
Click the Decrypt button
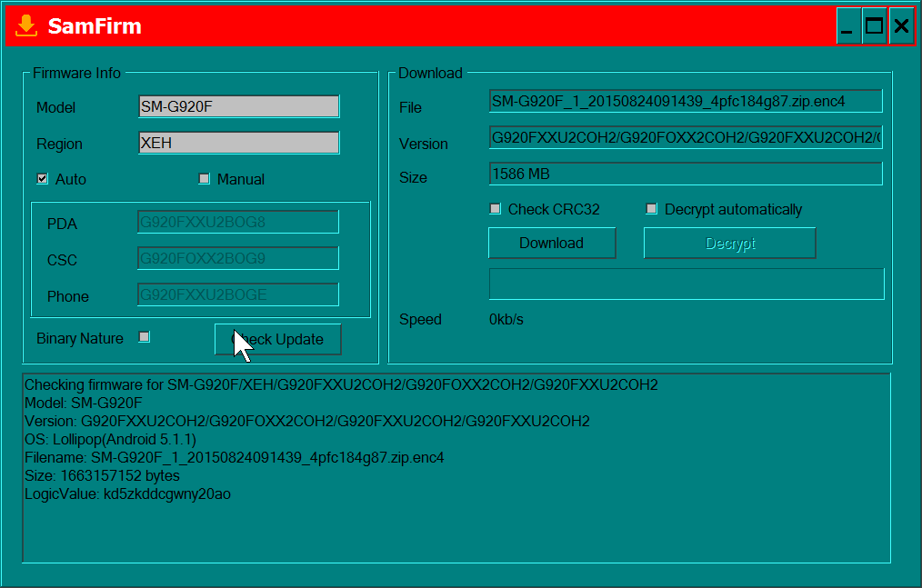730,243
